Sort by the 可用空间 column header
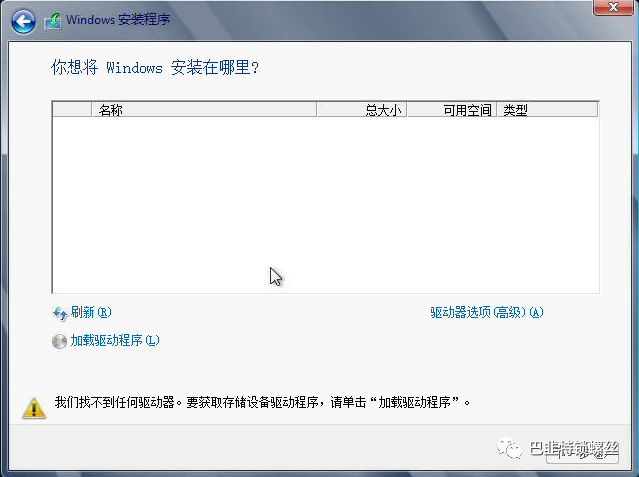The width and height of the screenshot is (639, 477). (x=452, y=110)
